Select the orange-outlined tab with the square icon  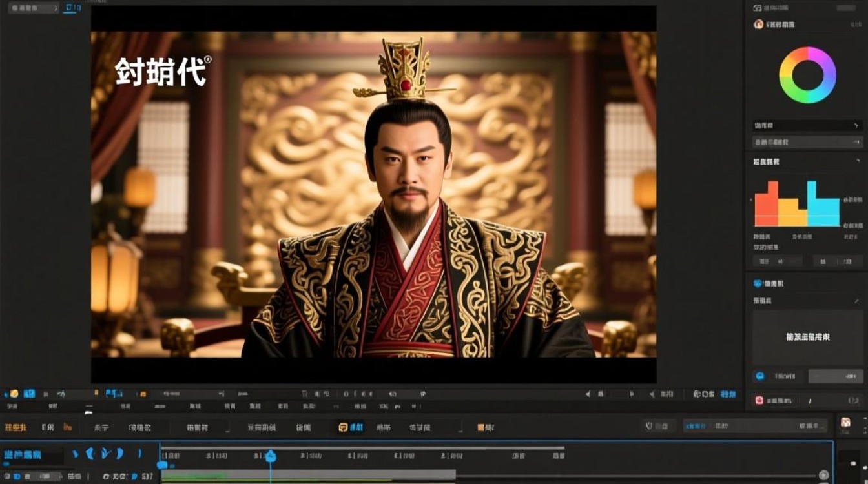coord(351,427)
